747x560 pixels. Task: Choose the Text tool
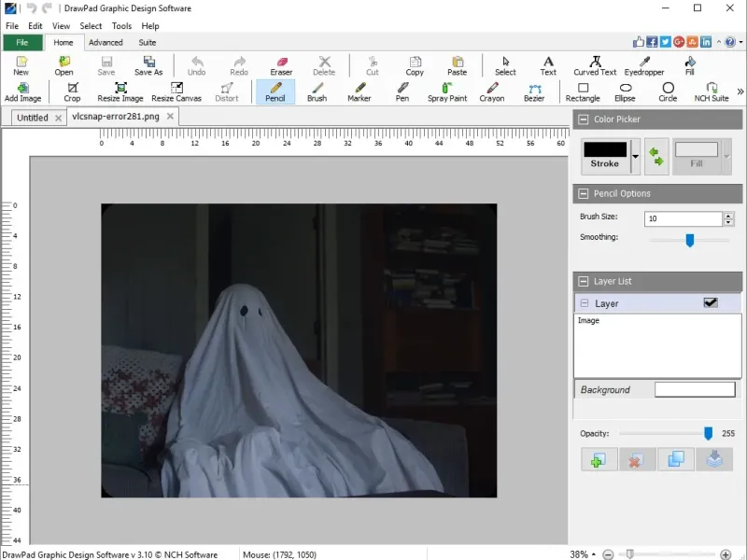548,65
